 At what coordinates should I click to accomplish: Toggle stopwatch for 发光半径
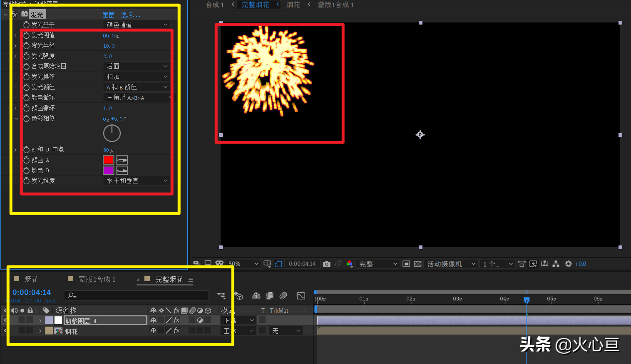27,46
